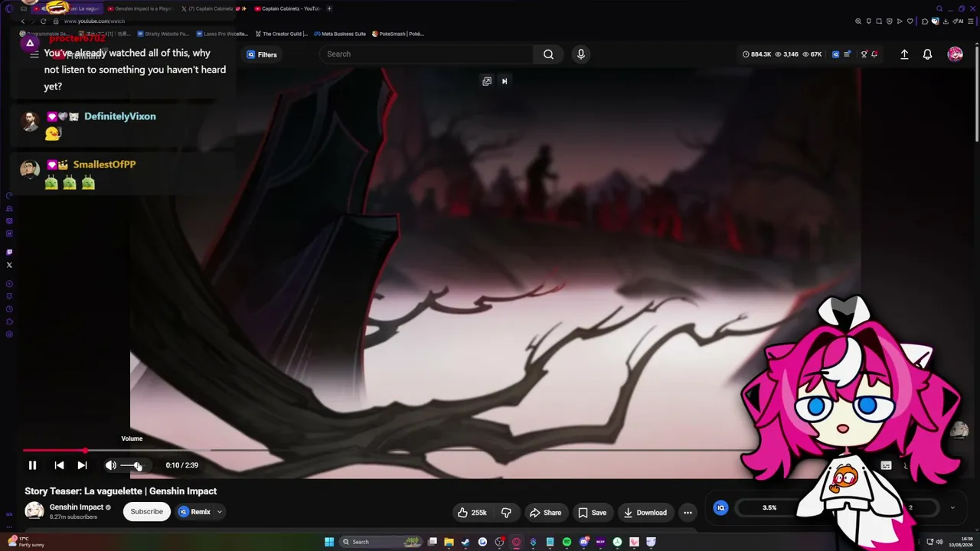Switch to the '(7) Captain Cabinetz' X tab
Viewport: 980px width, 551px height.
pos(214,8)
